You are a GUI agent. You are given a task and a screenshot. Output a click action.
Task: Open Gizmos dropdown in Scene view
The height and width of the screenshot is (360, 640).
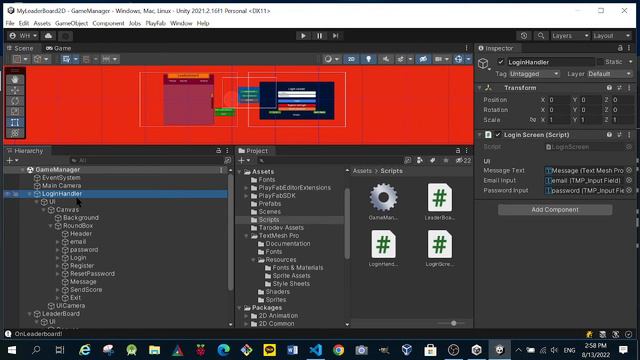468,59
